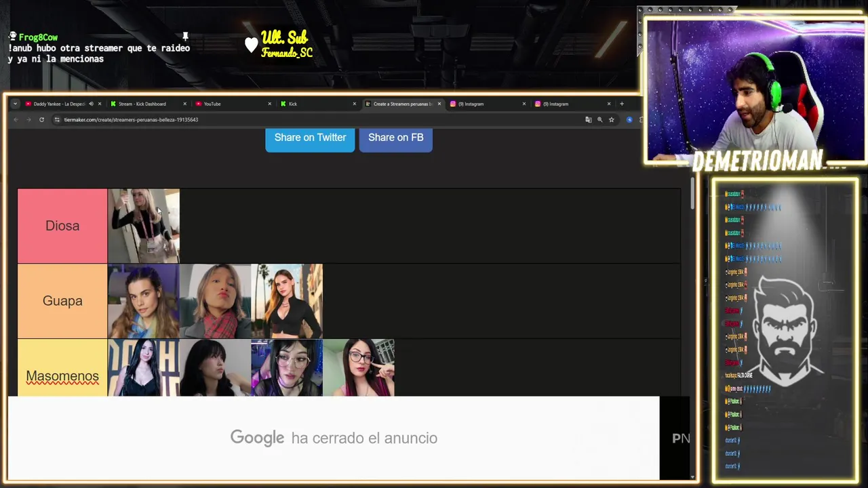868x488 pixels.
Task: Open the zoom magnifier icon in address bar
Action: tap(599, 120)
